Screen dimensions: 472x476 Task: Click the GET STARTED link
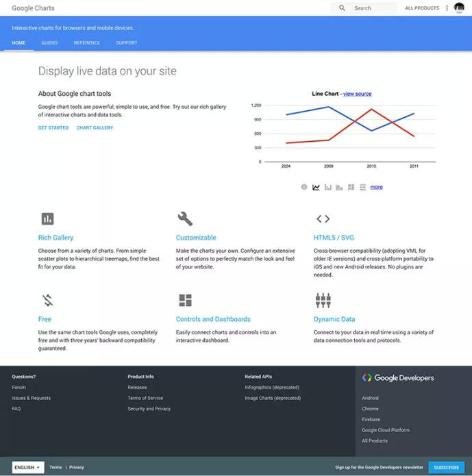pos(53,128)
